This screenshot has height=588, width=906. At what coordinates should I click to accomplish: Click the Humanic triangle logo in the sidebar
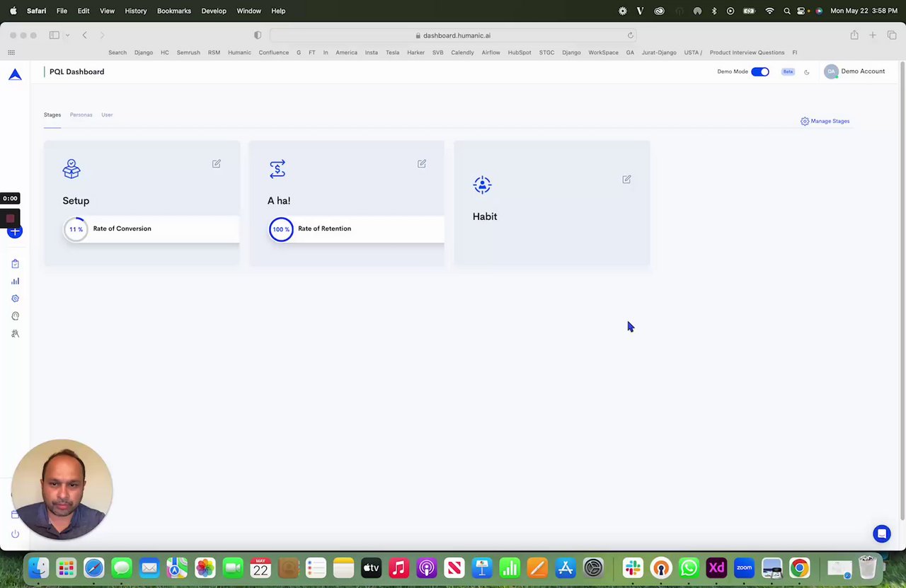click(x=15, y=74)
